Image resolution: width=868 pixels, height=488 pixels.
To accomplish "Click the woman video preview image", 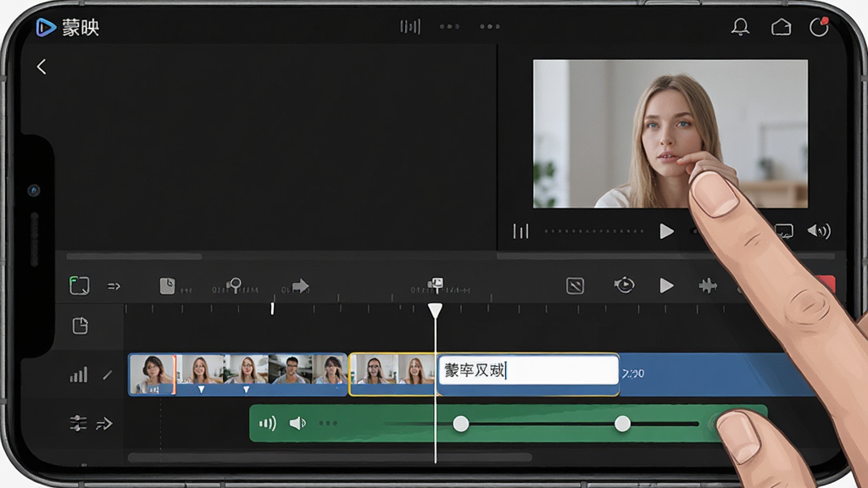I will [670, 134].
